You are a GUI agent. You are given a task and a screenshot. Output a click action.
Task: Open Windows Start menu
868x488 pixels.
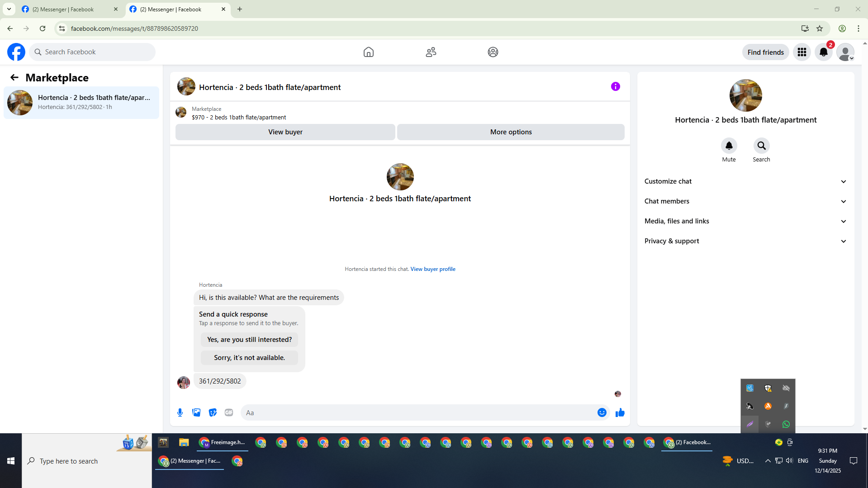tap(11, 461)
